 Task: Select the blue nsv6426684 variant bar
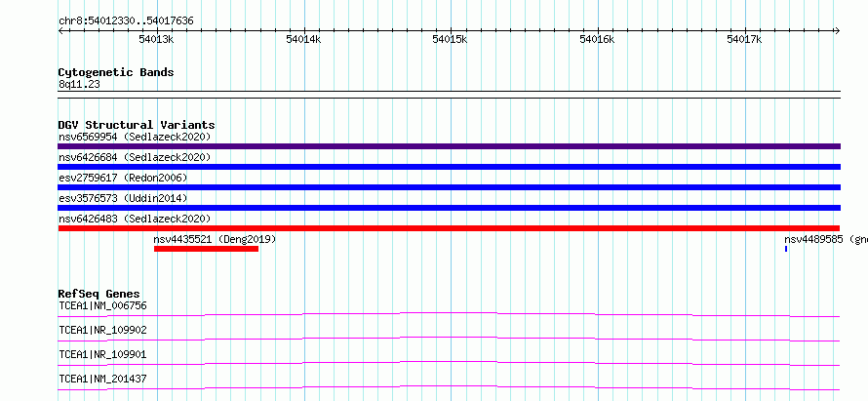pyautogui.click(x=449, y=167)
